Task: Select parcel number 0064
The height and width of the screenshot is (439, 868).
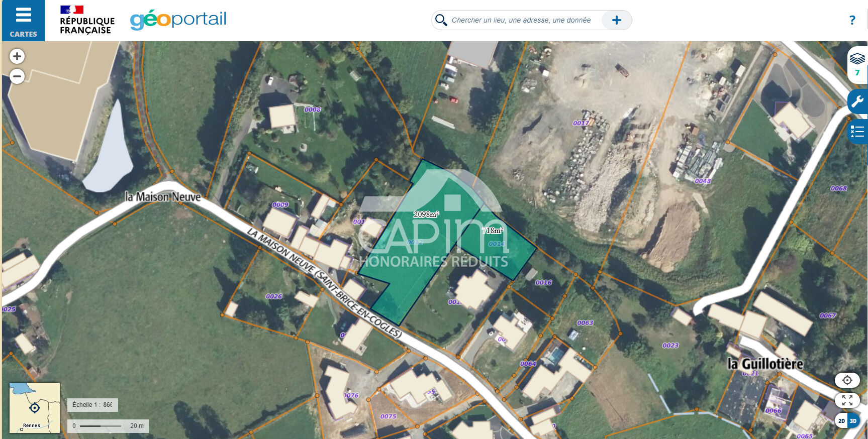Action: pyautogui.click(x=528, y=364)
